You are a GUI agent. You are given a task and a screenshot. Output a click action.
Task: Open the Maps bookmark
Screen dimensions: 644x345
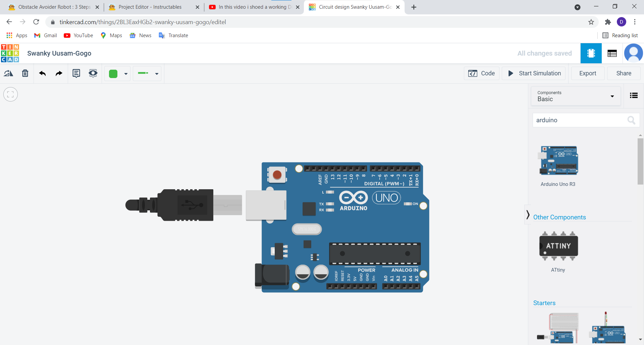click(111, 36)
